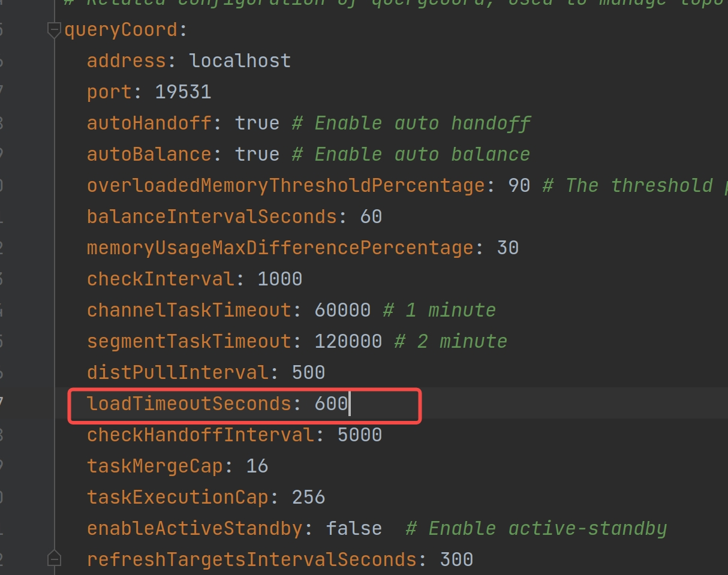Screen dimensions: 728x575
Task: Click the memoryUsageMaxDifferencePercentage key
Action: pos(280,248)
